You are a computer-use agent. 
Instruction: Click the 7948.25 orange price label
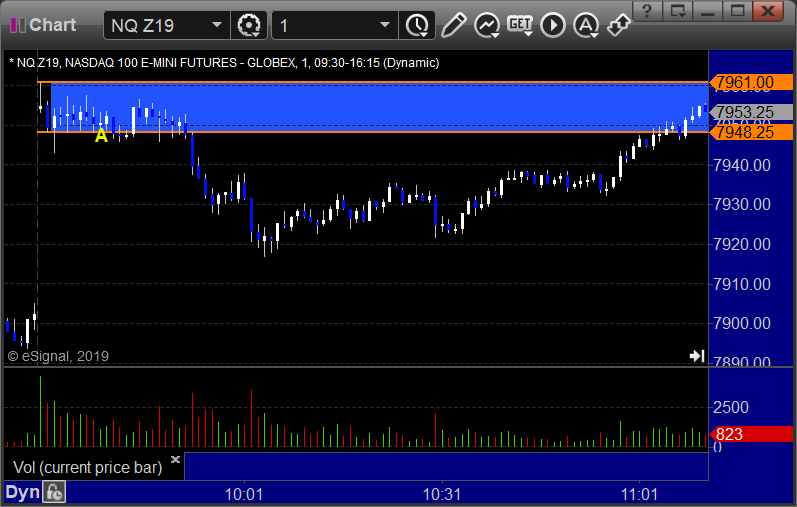pos(752,132)
